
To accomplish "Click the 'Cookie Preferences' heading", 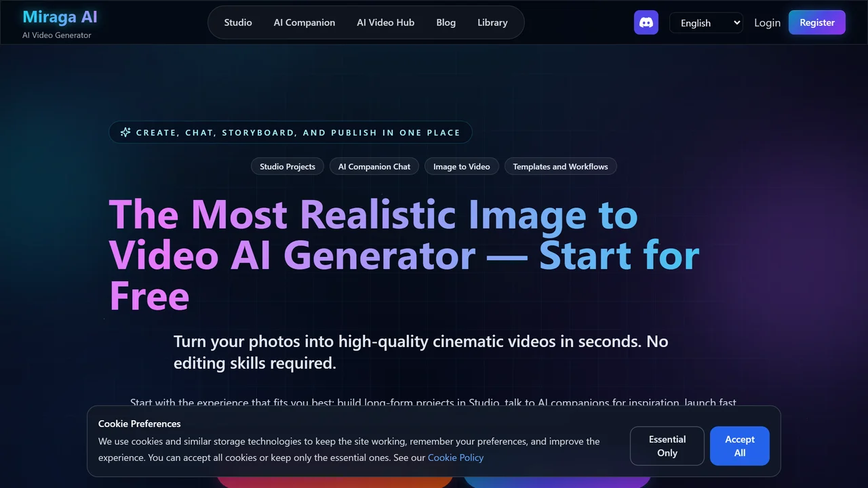I will tap(140, 424).
